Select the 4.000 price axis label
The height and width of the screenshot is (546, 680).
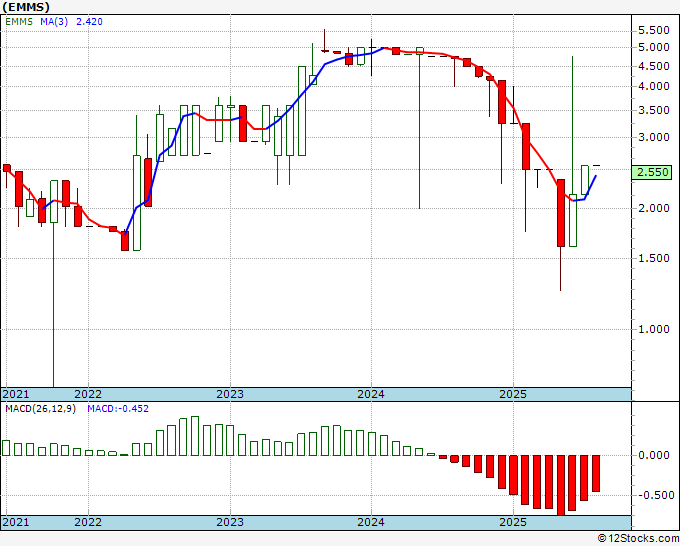tap(654, 86)
